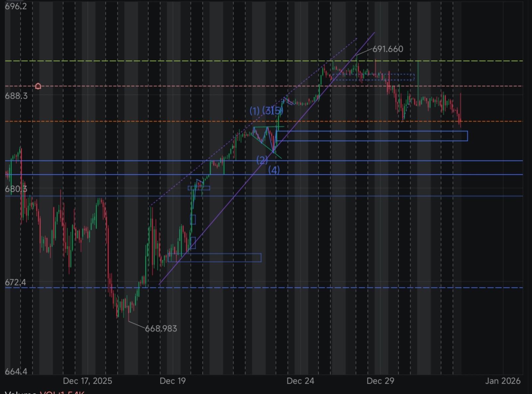The height and width of the screenshot is (394, 532).
Task: Click the Dec 19 date label
Action: [173, 381]
